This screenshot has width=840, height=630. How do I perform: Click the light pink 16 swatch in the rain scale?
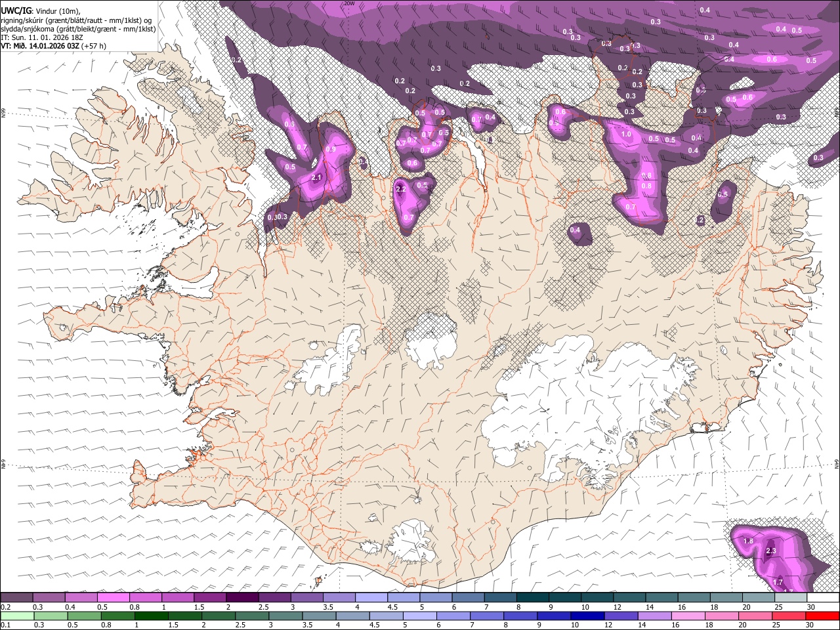[x=687, y=616]
